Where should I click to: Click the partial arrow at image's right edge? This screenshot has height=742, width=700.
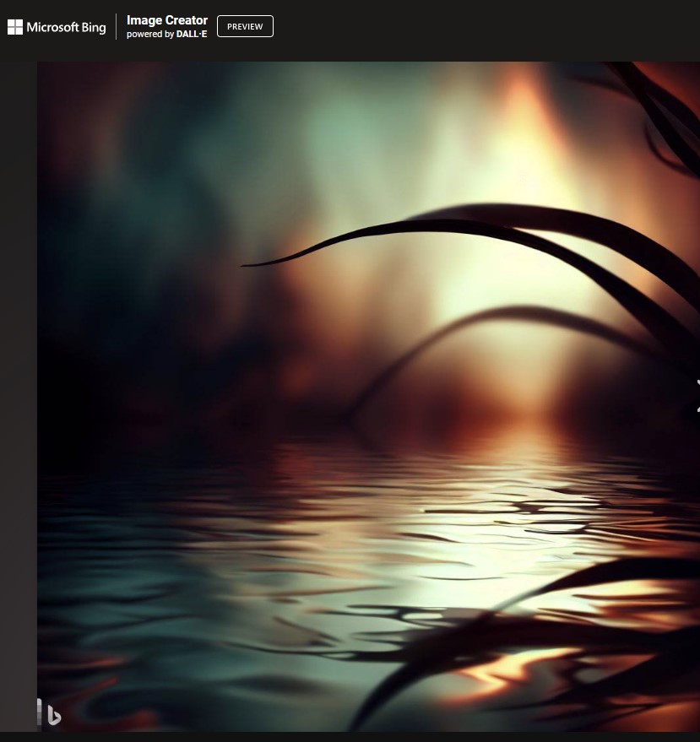tap(697, 396)
